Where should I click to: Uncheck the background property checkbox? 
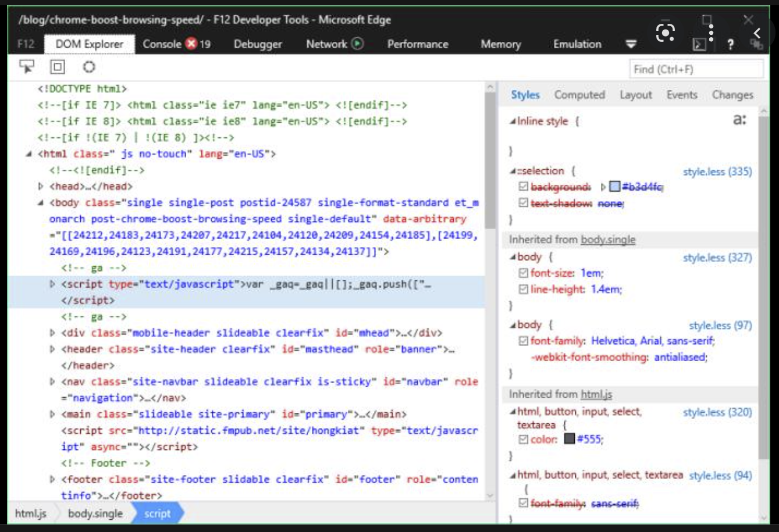(523, 187)
